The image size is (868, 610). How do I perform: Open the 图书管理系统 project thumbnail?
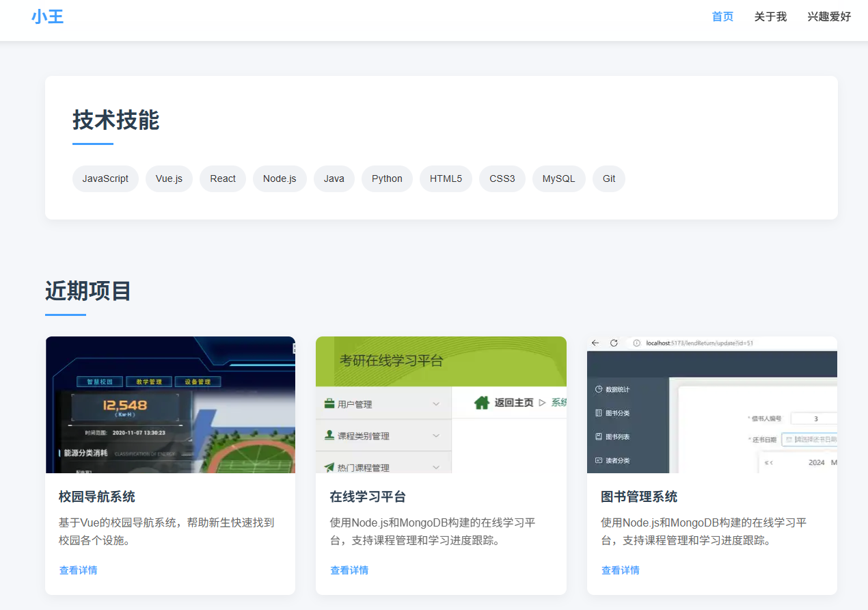tap(712, 404)
